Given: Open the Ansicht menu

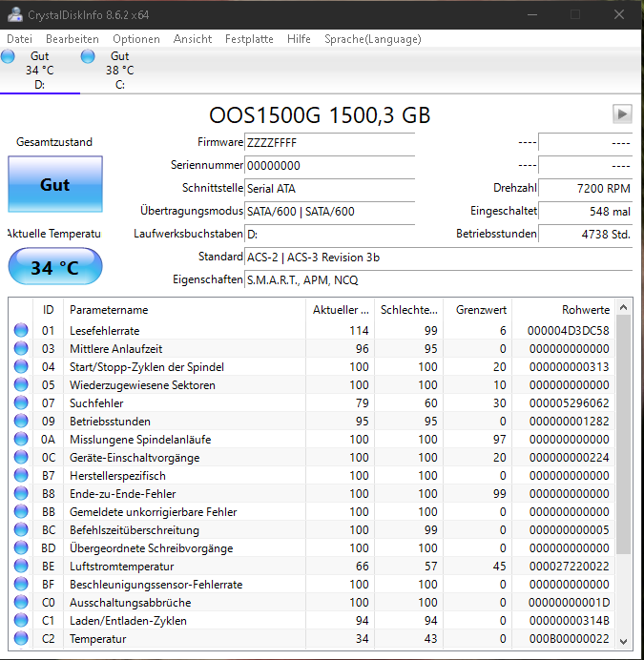Looking at the screenshot, I should pos(193,39).
